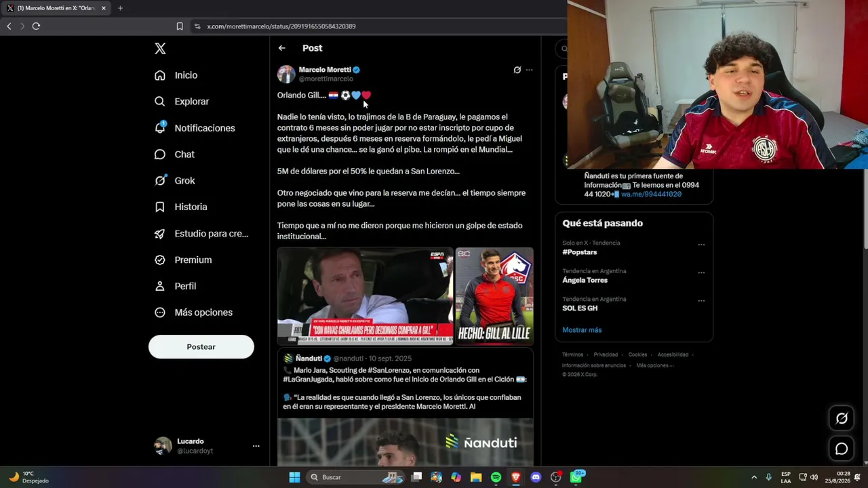Close the Marcelo Moretti browser tab
868x488 pixels.
(104, 8)
